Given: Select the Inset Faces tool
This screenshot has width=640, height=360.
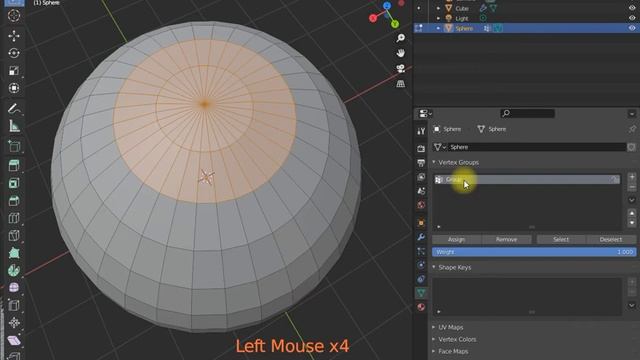Looking at the screenshot, I should (x=14, y=183).
